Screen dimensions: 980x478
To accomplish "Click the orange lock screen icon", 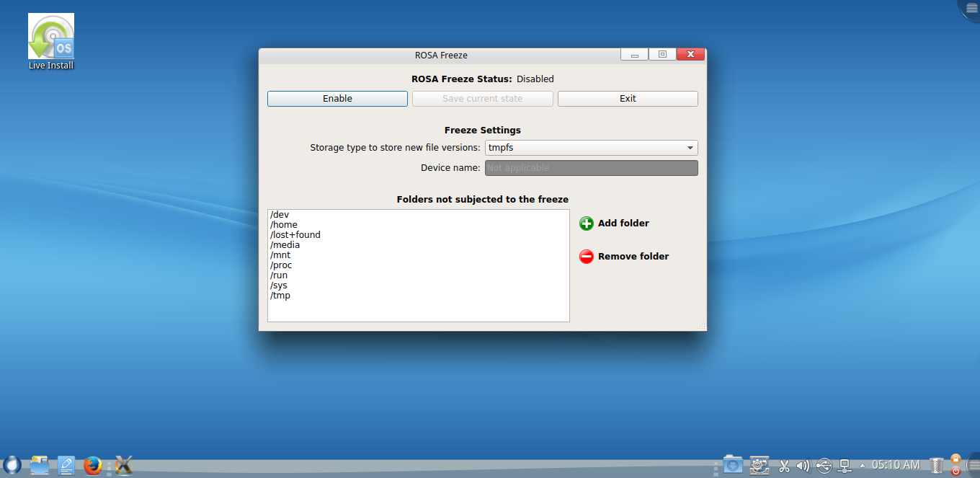I will (x=955, y=459).
